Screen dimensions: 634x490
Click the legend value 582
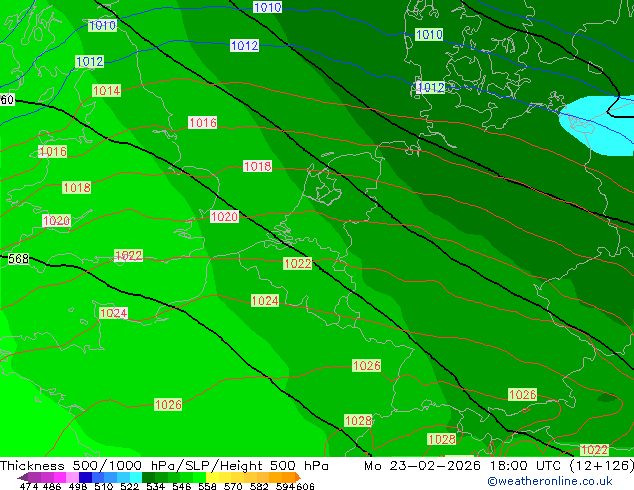click(x=259, y=486)
